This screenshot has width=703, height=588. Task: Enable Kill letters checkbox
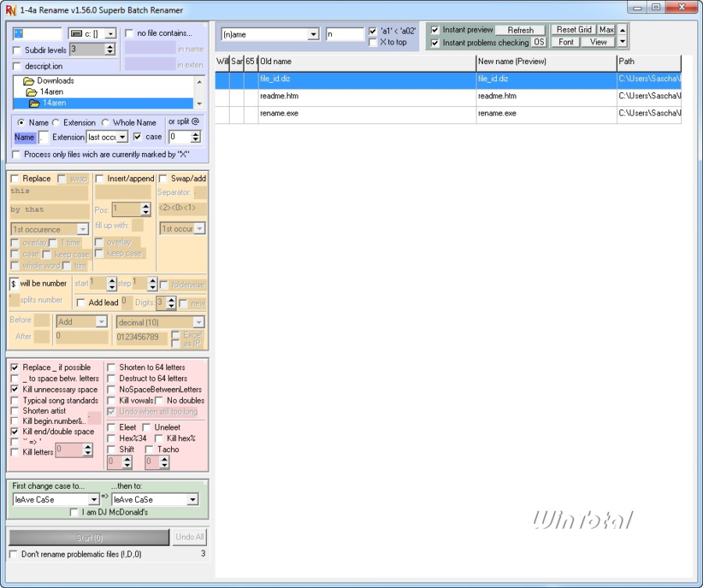pos(15,452)
